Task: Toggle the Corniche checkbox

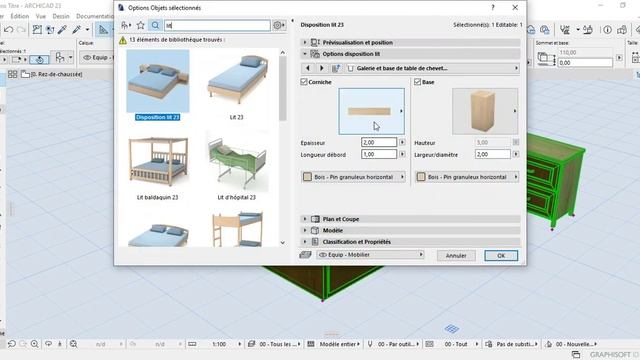Action: (304, 82)
